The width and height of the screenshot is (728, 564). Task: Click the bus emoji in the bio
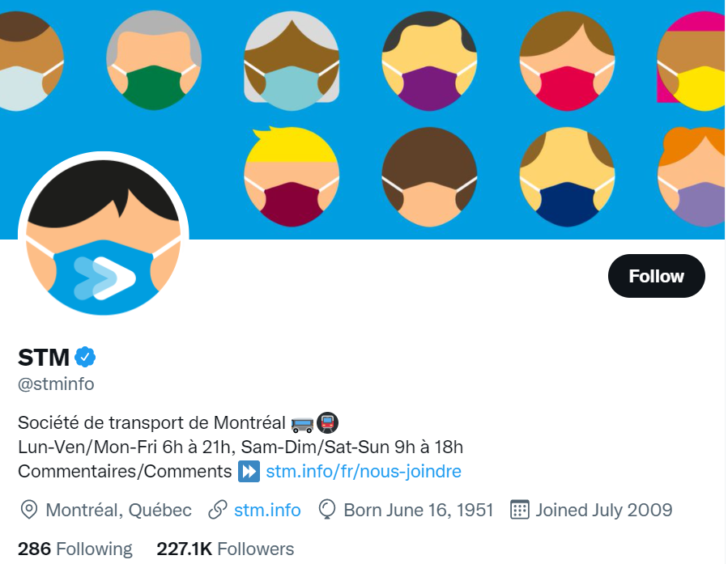click(301, 422)
